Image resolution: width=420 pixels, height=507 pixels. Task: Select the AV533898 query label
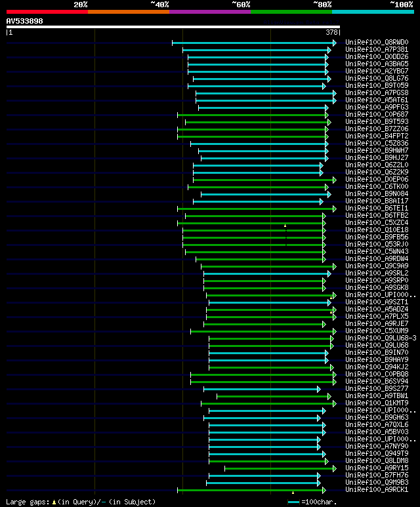coord(24,21)
